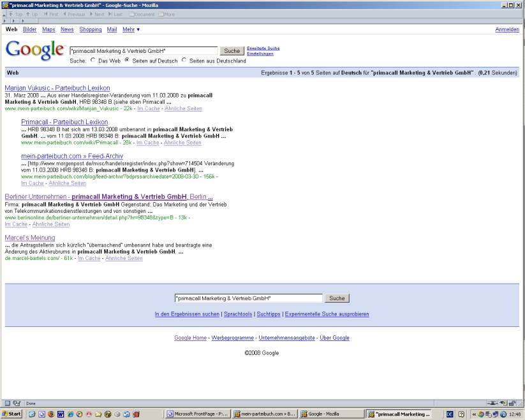Expand the third collapsed toolbar grippy arrow
Screen dimensions: 525x420
point(22,21)
